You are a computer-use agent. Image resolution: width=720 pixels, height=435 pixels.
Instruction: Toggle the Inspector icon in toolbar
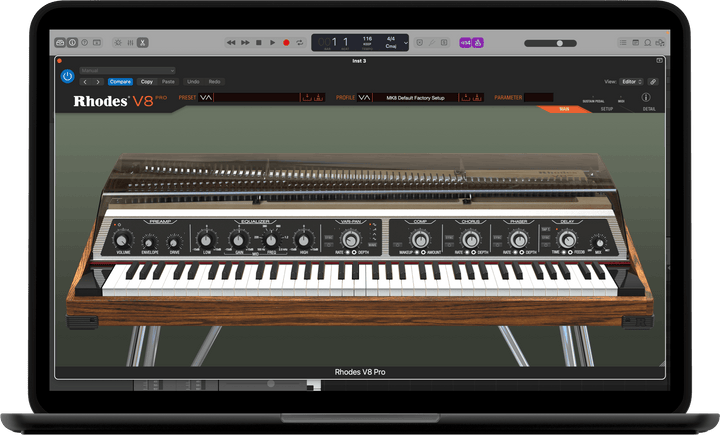[x=73, y=43]
